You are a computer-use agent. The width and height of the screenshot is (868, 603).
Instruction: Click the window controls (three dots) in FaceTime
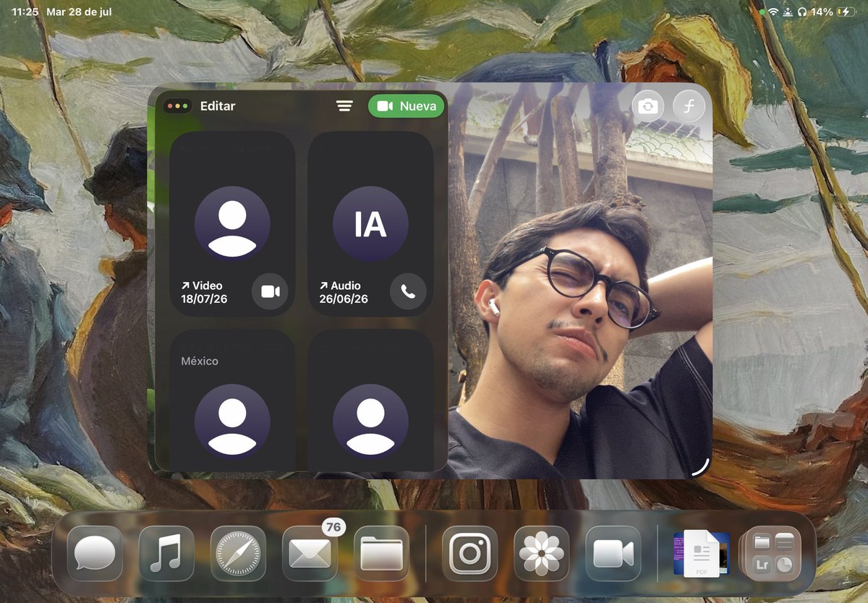coord(177,106)
